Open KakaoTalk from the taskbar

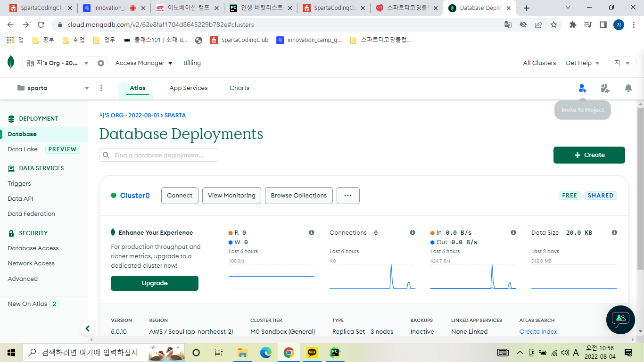[x=312, y=352]
